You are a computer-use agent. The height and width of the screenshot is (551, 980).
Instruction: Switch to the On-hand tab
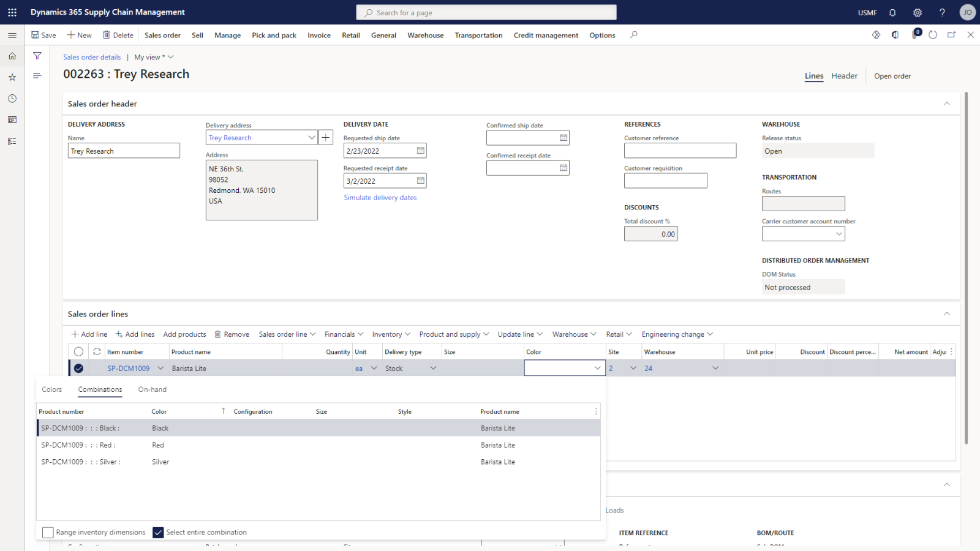pos(152,389)
